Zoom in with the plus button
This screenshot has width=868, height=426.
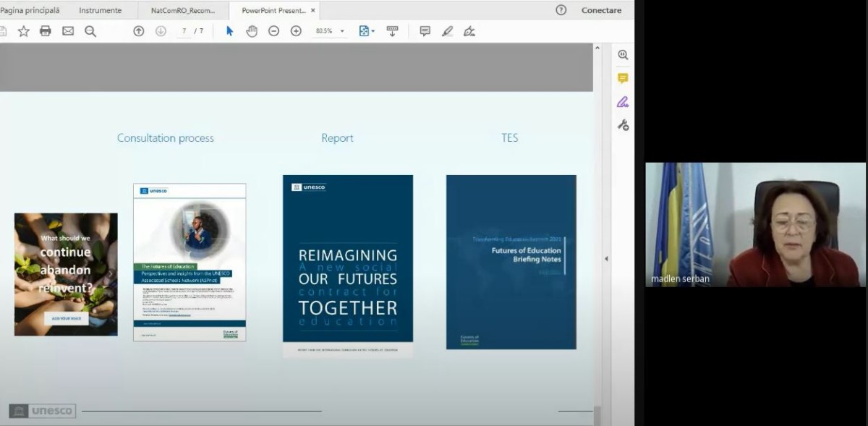coord(296,31)
